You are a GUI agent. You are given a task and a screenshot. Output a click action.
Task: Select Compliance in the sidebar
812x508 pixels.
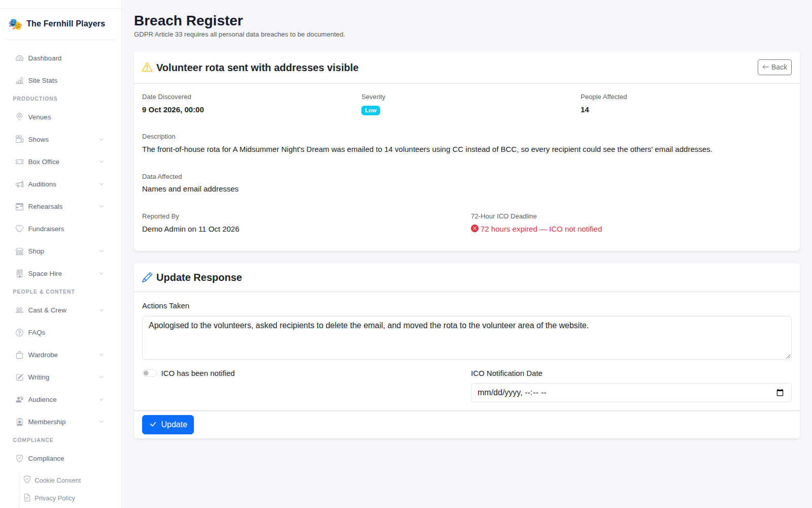[60, 458]
